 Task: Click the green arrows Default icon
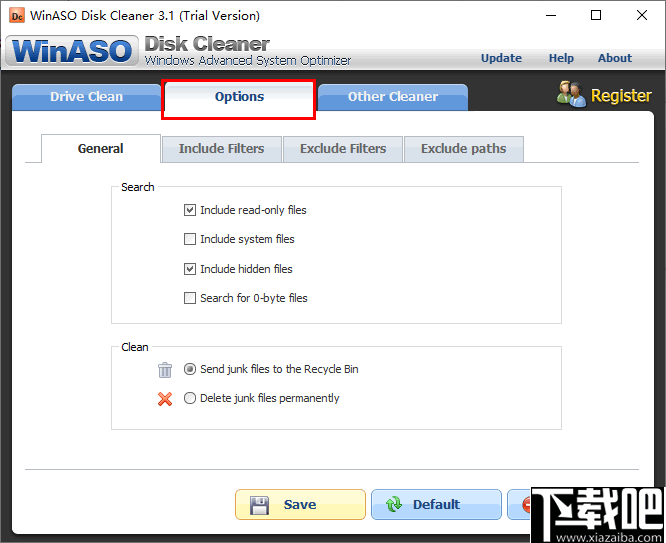[394, 504]
